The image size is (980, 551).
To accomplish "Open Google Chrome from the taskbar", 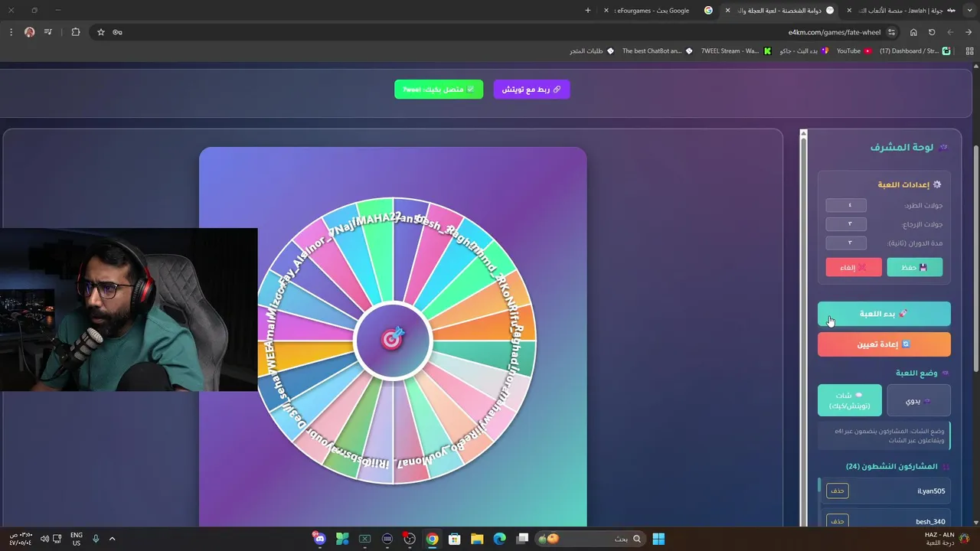I will 433,539.
